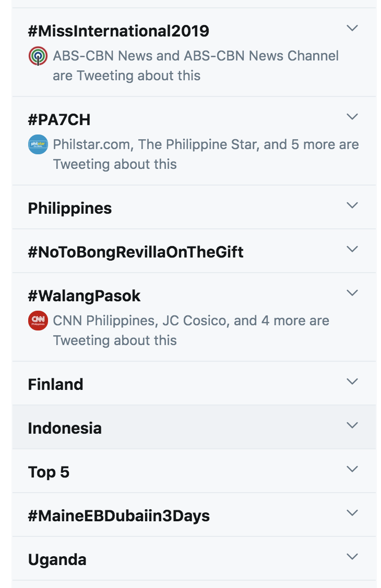This screenshot has width=381, height=588.
Task: Click the Philstar.com avatar icon
Action: click(38, 145)
